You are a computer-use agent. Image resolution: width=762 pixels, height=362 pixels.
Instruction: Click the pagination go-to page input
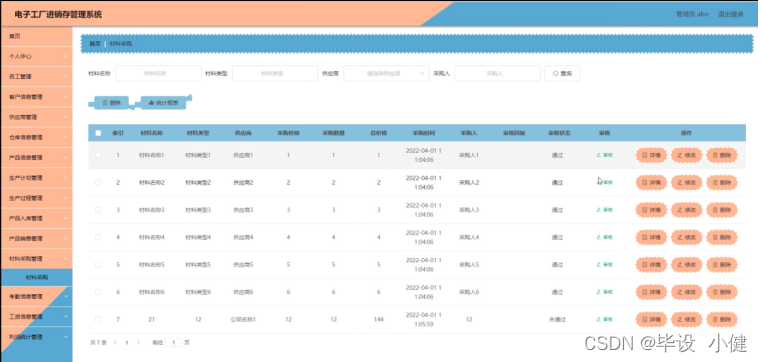coord(173,343)
